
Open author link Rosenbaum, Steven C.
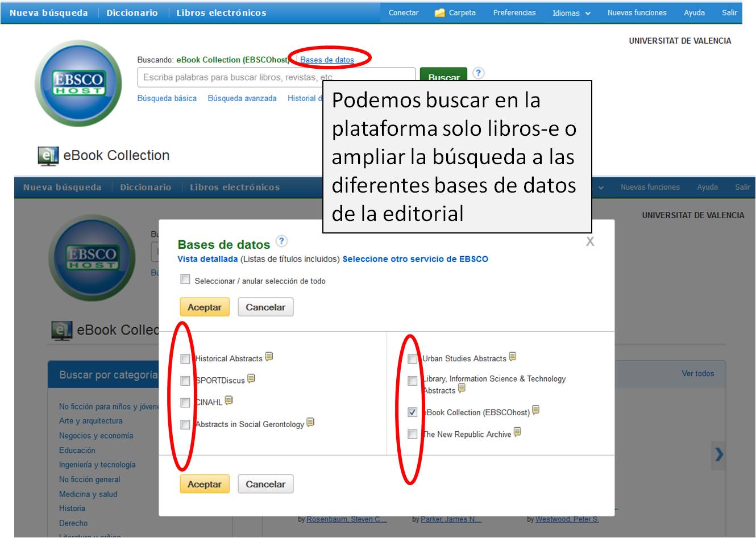[x=347, y=519]
